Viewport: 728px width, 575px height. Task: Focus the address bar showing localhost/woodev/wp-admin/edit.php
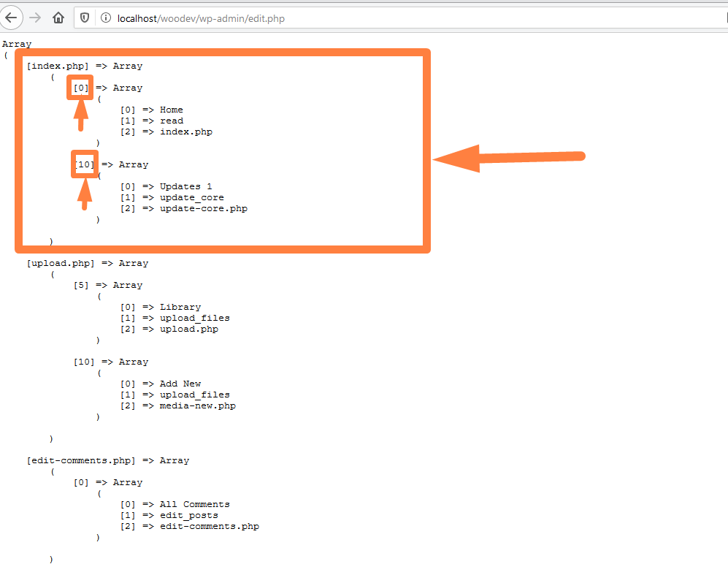[x=400, y=18]
